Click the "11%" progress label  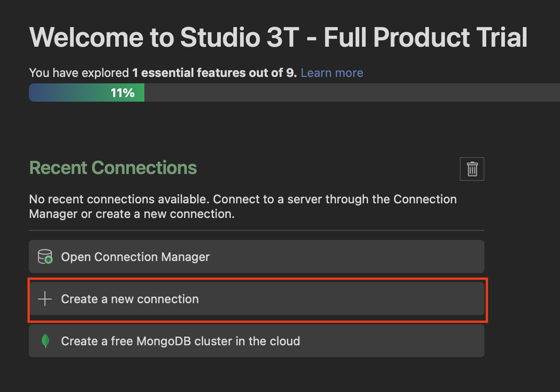coord(122,93)
